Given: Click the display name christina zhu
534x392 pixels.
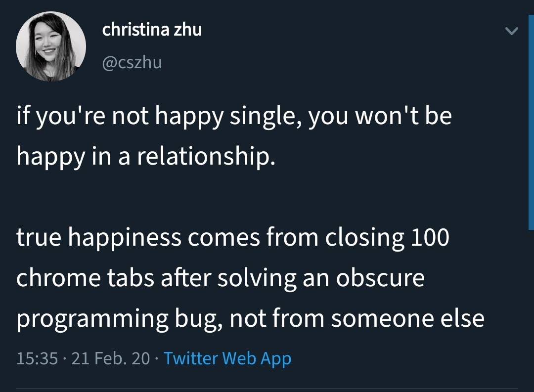Looking at the screenshot, I should click(152, 30).
